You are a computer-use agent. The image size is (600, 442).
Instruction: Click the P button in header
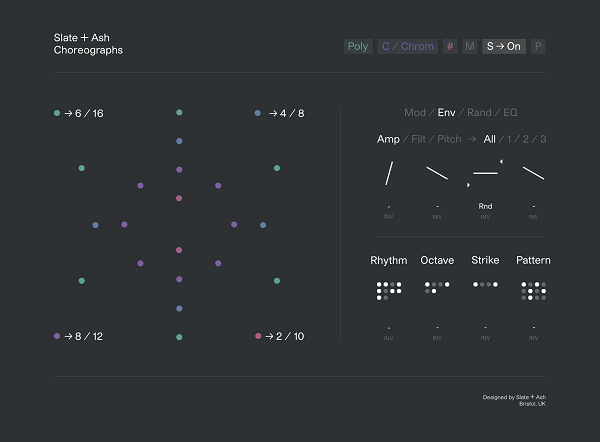(538, 46)
